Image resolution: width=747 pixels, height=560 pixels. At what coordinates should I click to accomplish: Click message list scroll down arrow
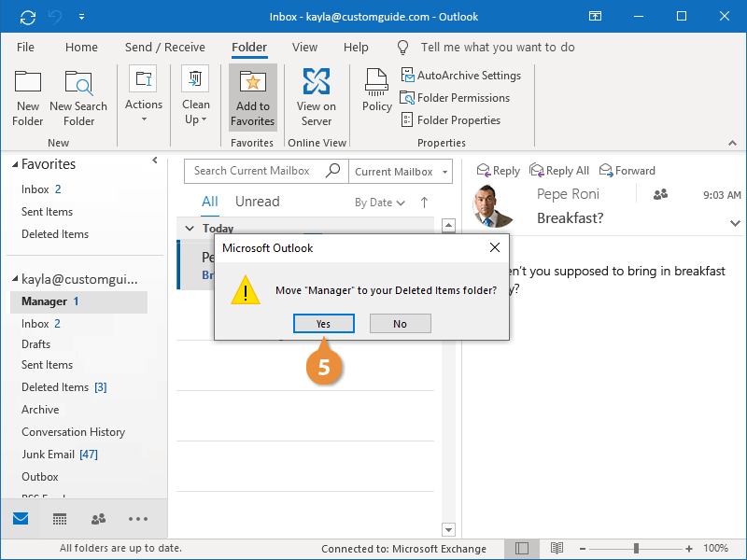[448, 529]
